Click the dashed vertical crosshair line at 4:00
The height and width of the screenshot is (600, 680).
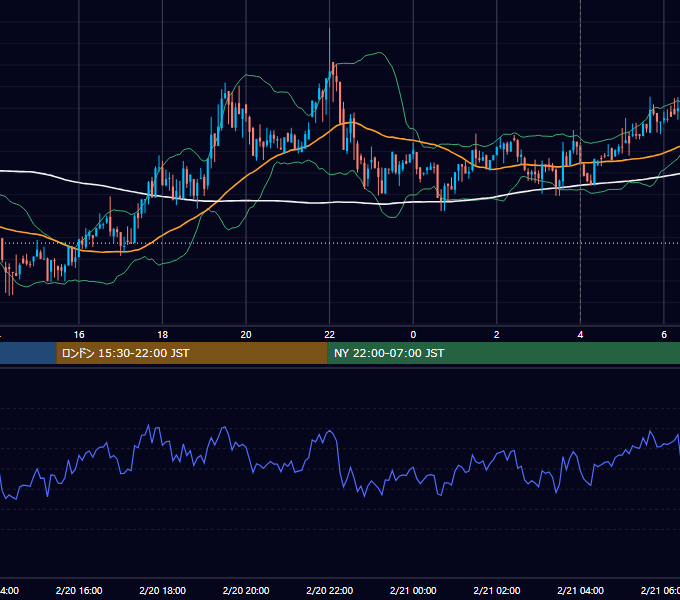[580, 163]
